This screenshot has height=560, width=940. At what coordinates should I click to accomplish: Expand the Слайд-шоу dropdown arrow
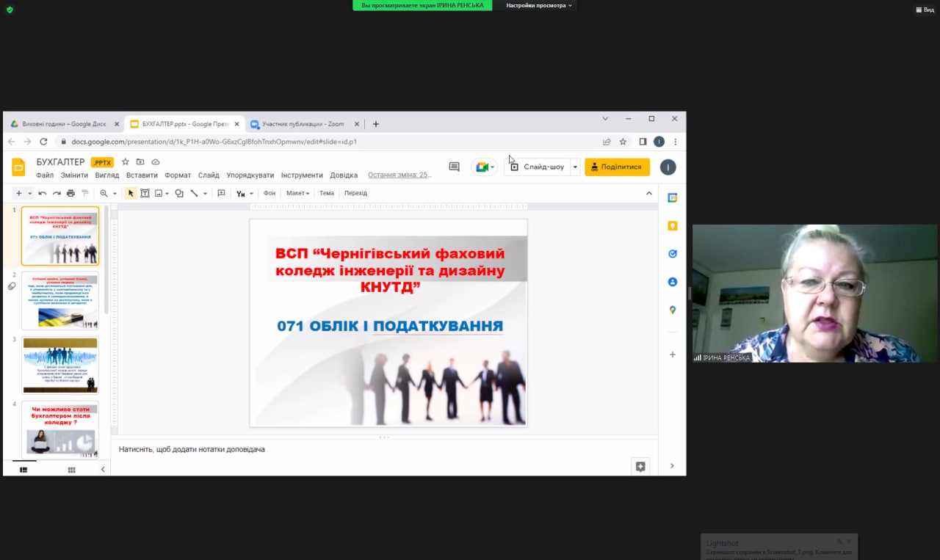coord(575,167)
